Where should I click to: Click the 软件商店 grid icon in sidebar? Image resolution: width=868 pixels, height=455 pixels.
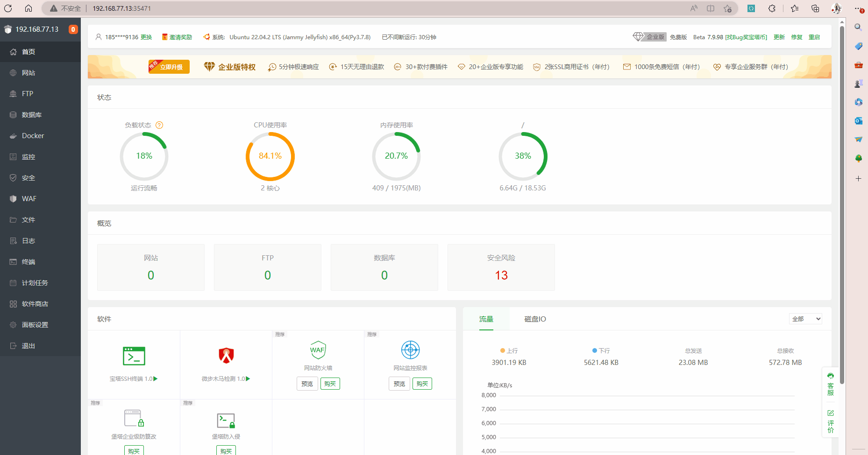coord(13,304)
